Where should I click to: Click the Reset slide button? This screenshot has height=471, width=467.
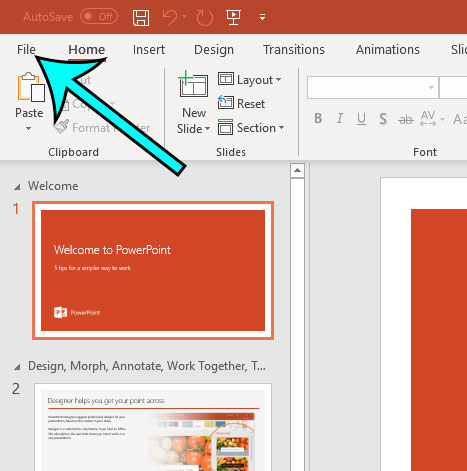tap(242, 103)
